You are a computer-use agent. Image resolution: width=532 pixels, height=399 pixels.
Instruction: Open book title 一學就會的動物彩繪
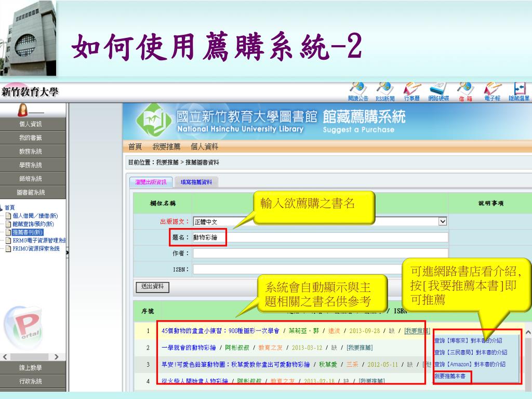[189, 348]
